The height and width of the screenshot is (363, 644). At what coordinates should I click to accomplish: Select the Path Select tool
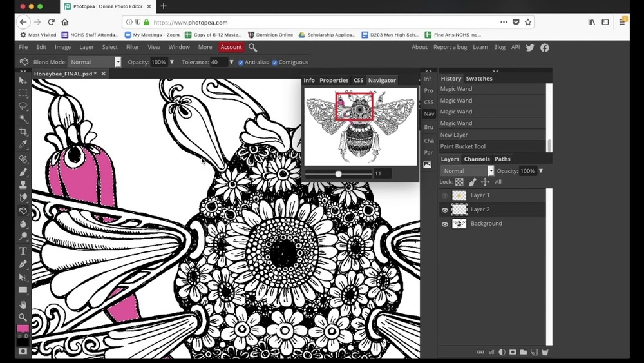23,277
